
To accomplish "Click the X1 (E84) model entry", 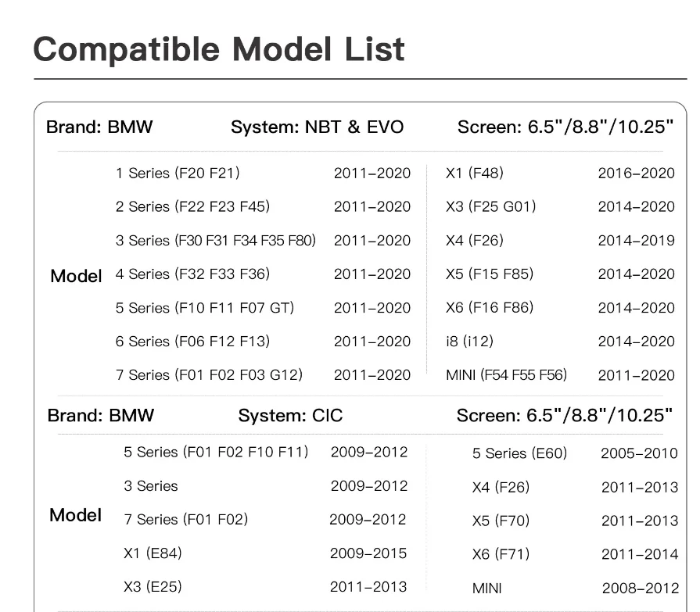I will (153, 553).
